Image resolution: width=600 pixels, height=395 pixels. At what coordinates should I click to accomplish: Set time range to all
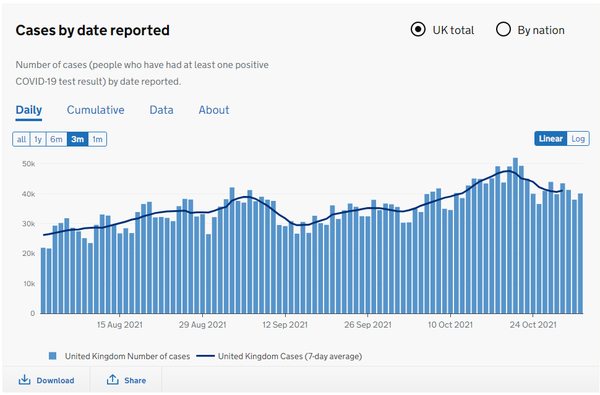(x=21, y=139)
